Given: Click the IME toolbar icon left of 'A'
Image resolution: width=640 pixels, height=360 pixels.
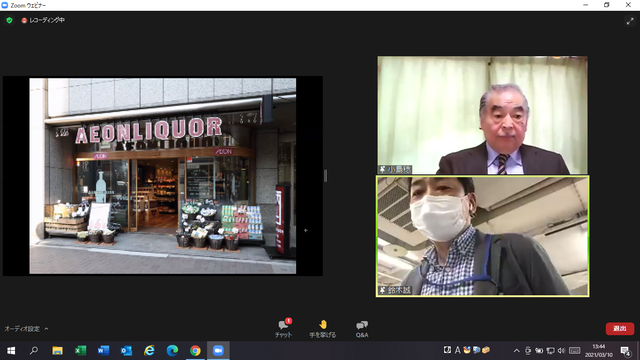Looking at the screenshot, I should point(447,350).
